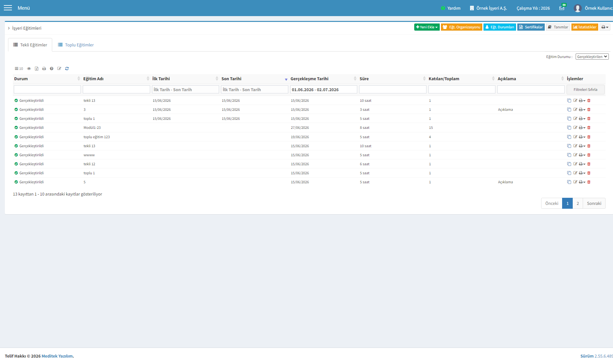Delete the wwww training record

click(589, 155)
